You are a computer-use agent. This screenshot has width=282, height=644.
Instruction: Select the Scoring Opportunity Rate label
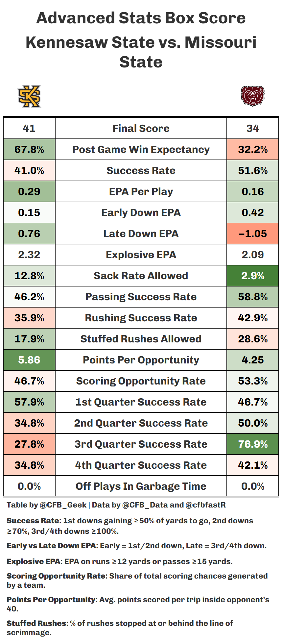[x=141, y=381]
